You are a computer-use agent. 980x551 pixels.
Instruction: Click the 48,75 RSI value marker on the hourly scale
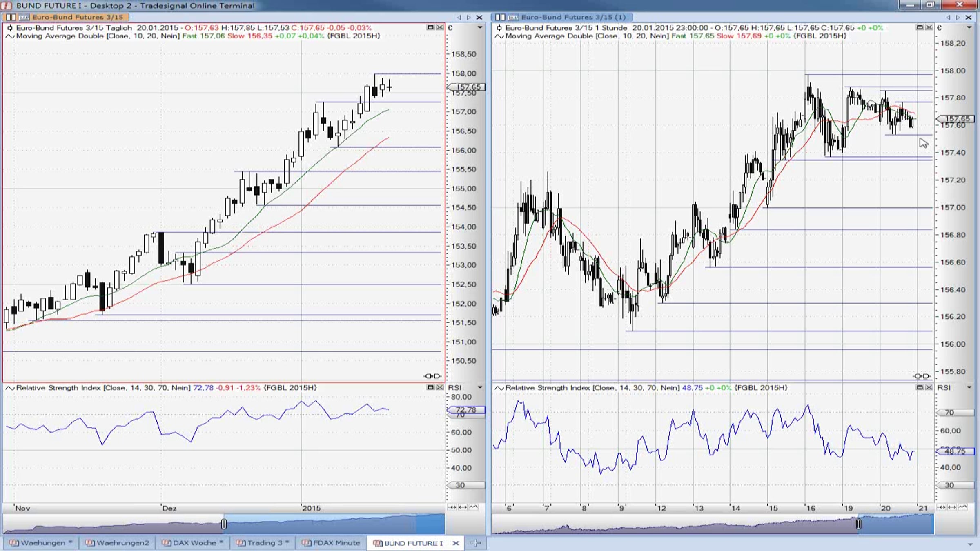[955, 451]
